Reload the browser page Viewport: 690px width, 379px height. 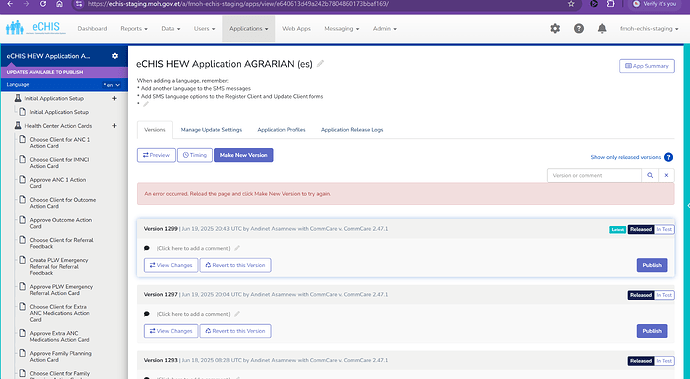click(x=43, y=4)
